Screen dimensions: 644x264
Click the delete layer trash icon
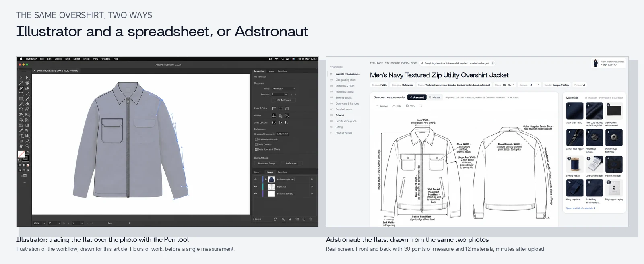tap(310, 219)
